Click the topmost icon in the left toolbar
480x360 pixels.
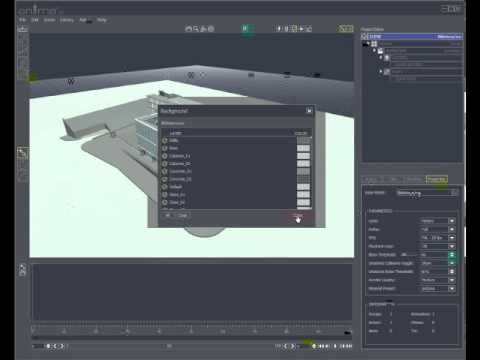23,29
